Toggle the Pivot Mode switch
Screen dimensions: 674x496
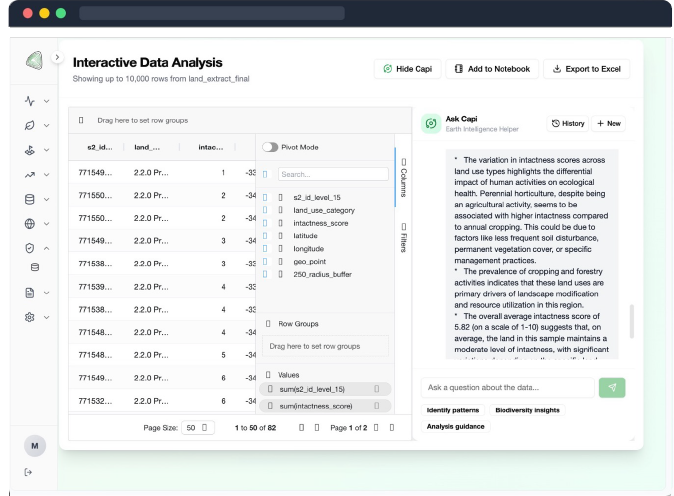tap(270, 147)
